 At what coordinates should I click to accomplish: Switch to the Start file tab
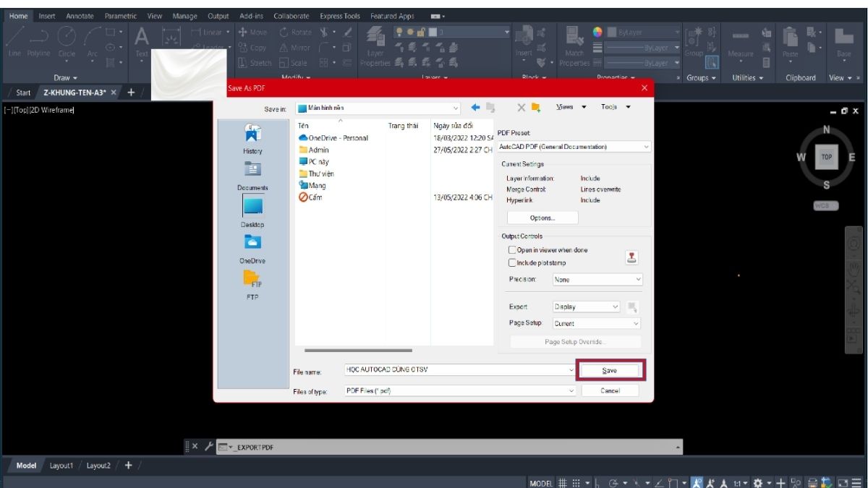tap(23, 93)
